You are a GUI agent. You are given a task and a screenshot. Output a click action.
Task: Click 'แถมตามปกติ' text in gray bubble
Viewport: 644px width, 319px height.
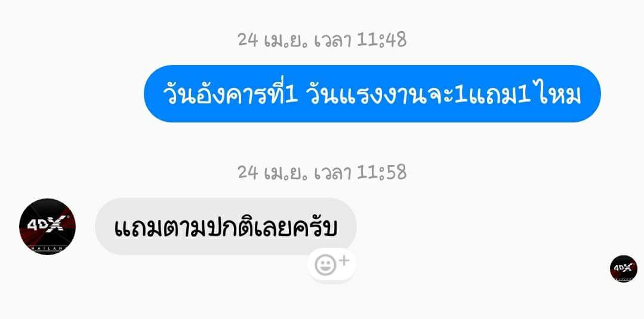(x=182, y=226)
